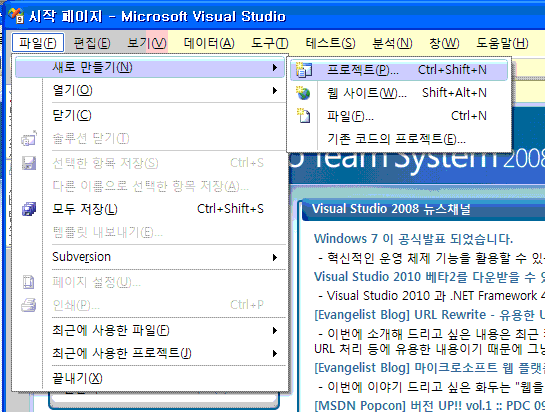Viewport: 545px width, 412px height.
Task: Click the disabled 페이지 설정(U)... entry
Action: (150, 282)
